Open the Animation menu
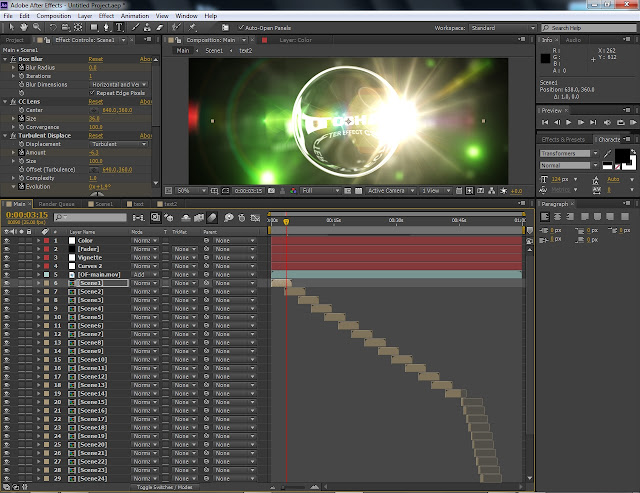The height and width of the screenshot is (493, 640). [x=135, y=16]
